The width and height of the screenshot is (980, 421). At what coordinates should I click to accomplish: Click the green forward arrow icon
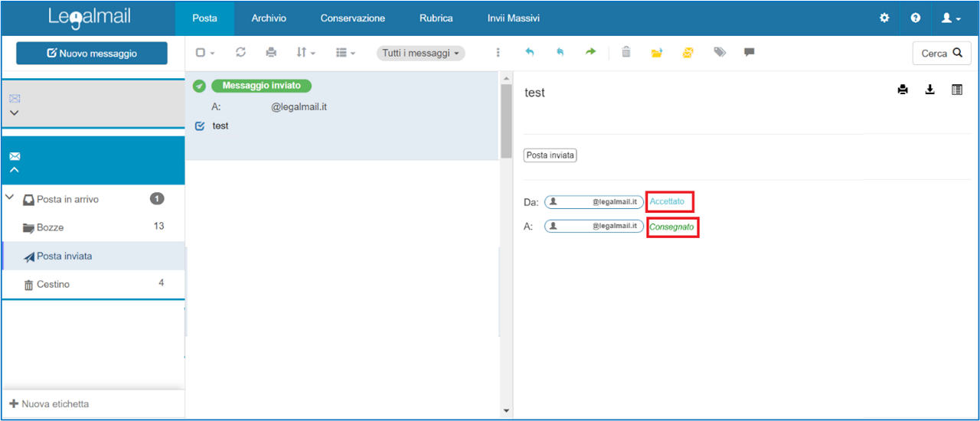(x=590, y=52)
